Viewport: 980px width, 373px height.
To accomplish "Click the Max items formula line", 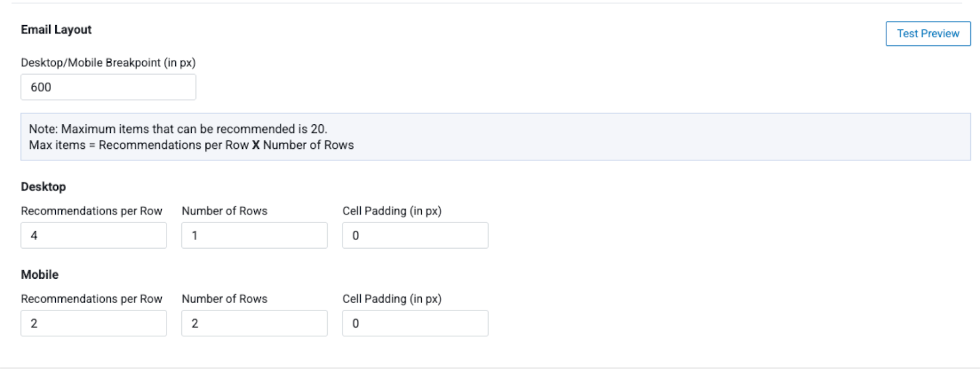I will [x=191, y=145].
